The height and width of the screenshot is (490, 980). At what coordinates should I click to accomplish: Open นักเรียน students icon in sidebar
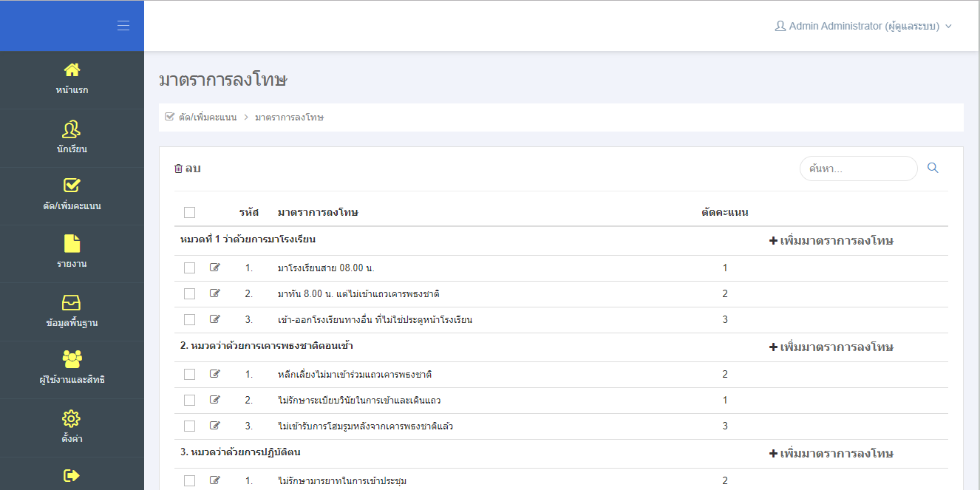tap(72, 129)
